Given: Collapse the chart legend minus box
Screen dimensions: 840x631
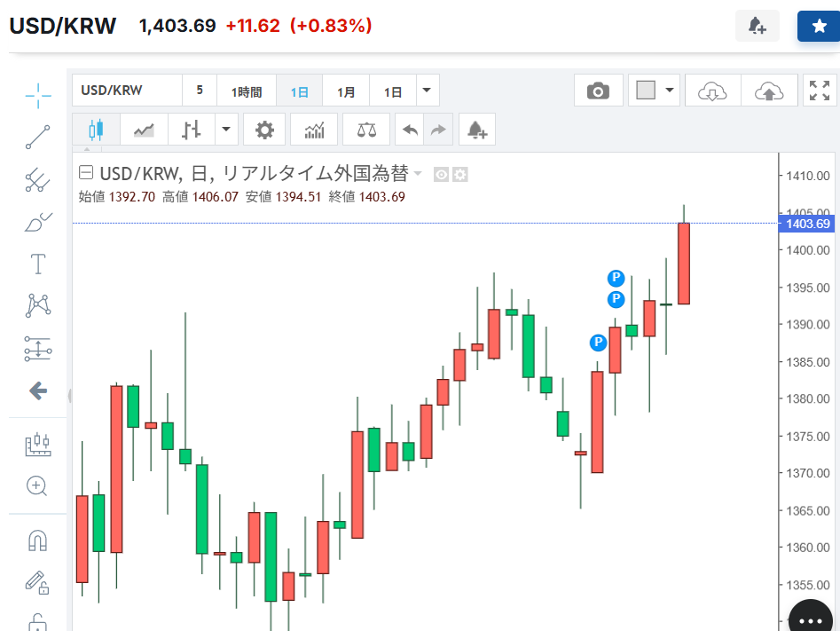Looking at the screenshot, I should click(x=86, y=173).
